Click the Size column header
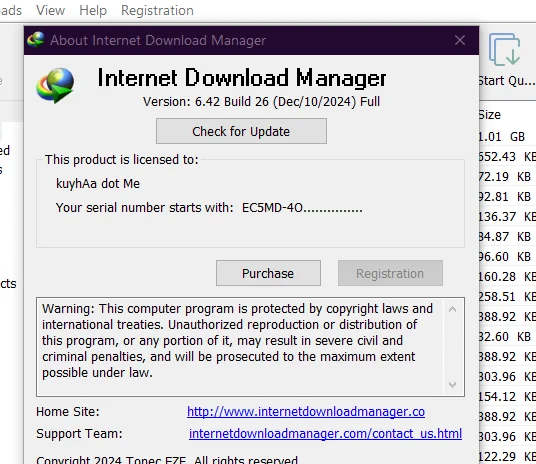This screenshot has height=464, width=536. (490, 115)
